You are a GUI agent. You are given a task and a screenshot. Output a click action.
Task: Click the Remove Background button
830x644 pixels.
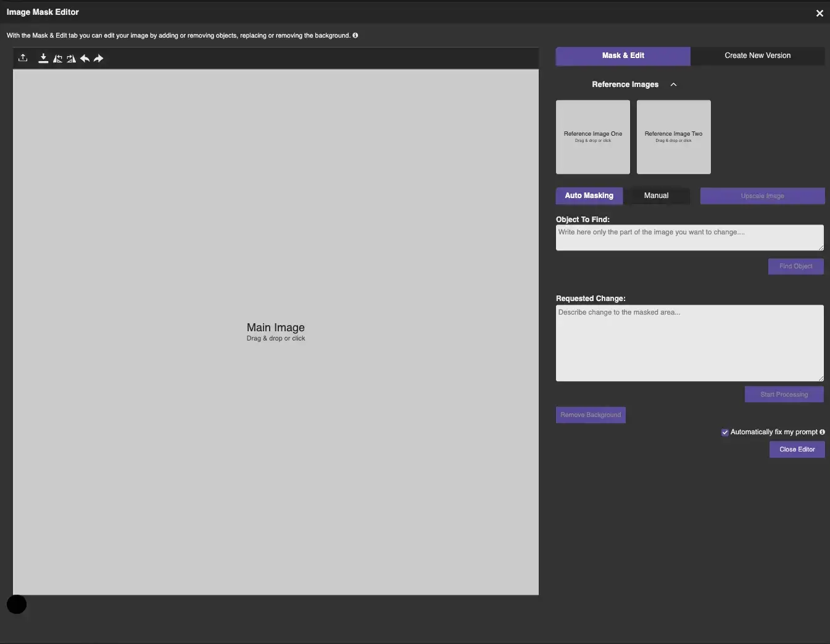coord(591,415)
